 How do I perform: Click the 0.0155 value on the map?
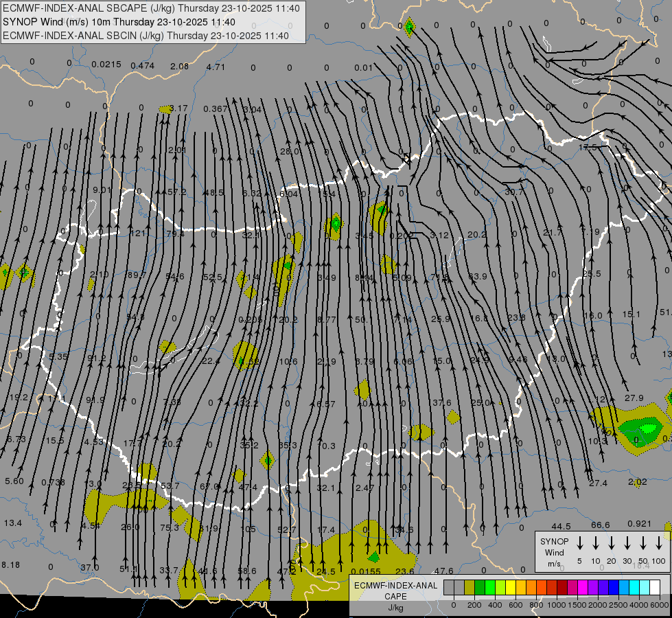tap(366, 571)
